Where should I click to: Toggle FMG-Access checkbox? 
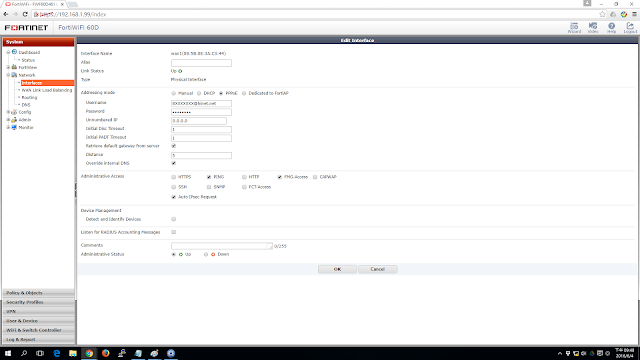click(x=280, y=177)
